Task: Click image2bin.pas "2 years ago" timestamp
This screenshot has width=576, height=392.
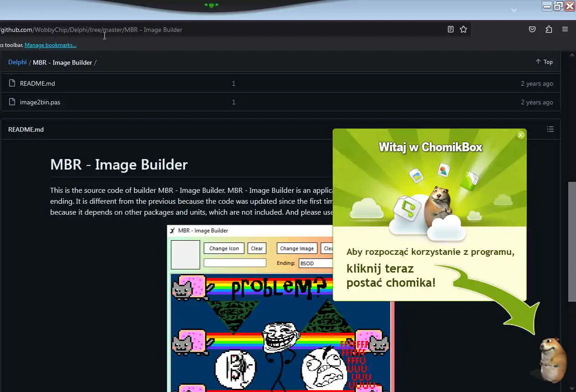Action: pos(537,102)
